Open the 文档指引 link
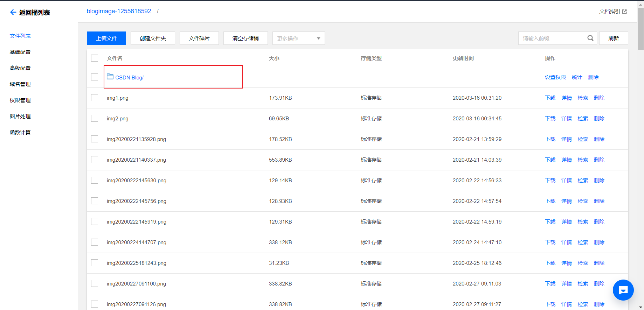This screenshot has width=644, height=310. (x=610, y=12)
